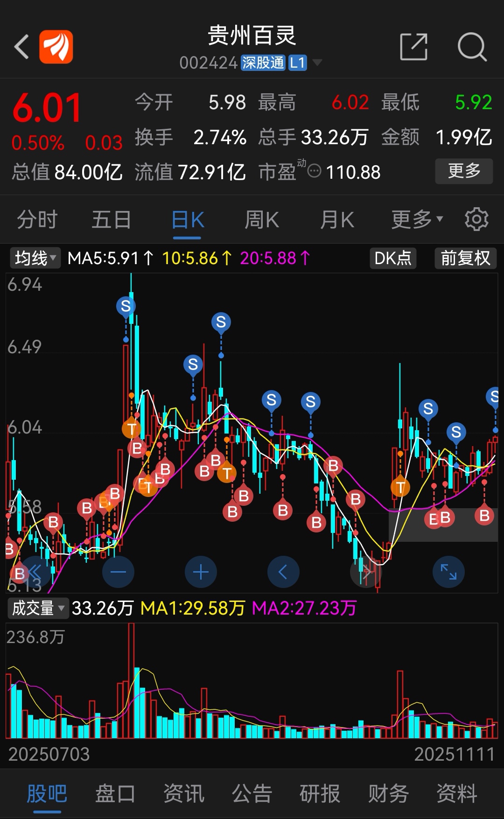Tap the MA5:5.91 indicator value
Screen dimensions: 504x819
tap(110, 258)
